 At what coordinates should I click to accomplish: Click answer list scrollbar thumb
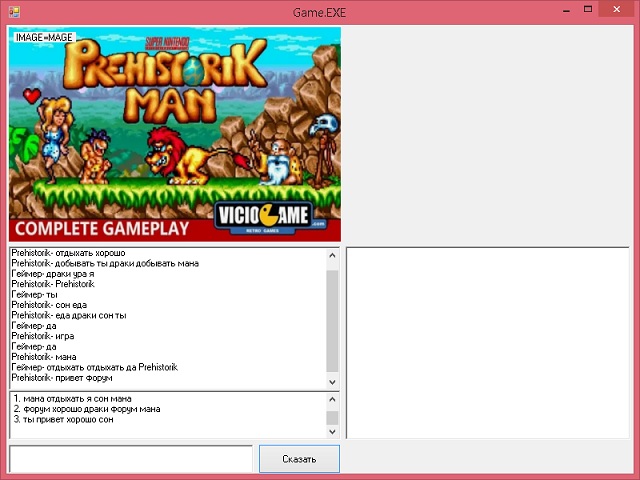332,418
